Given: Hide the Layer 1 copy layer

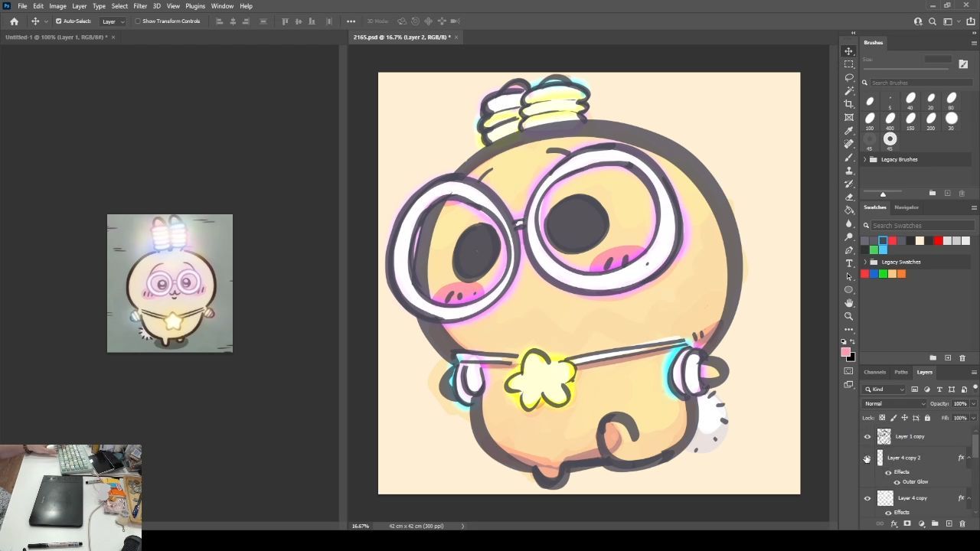Looking at the screenshot, I should click(867, 437).
